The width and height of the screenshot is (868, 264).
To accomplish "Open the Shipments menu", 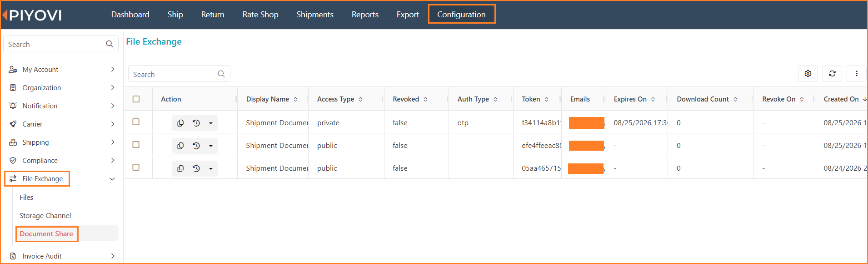I will point(315,15).
